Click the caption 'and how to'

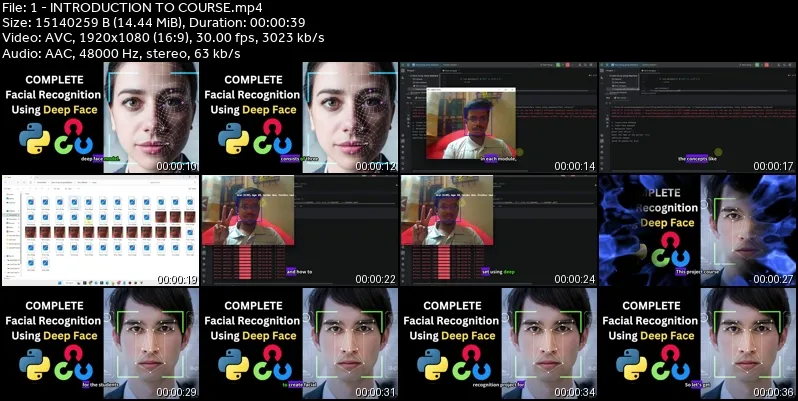click(299, 272)
